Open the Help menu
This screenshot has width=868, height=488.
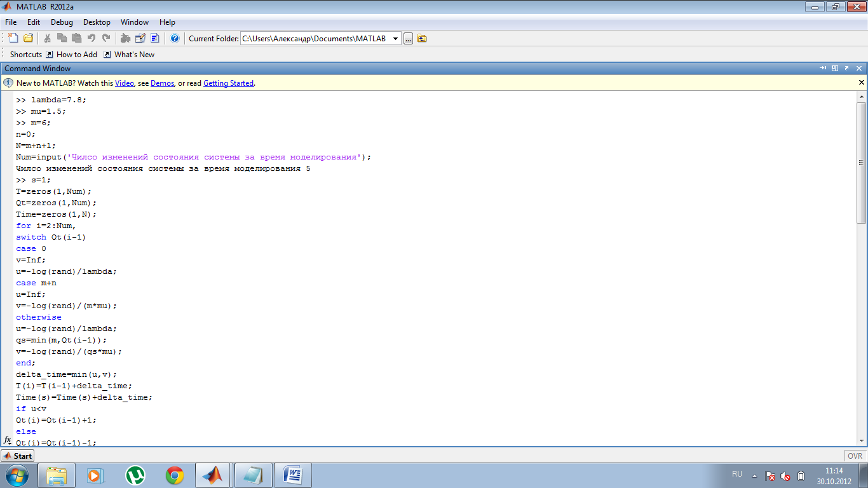pyautogui.click(x=167, y=22)
